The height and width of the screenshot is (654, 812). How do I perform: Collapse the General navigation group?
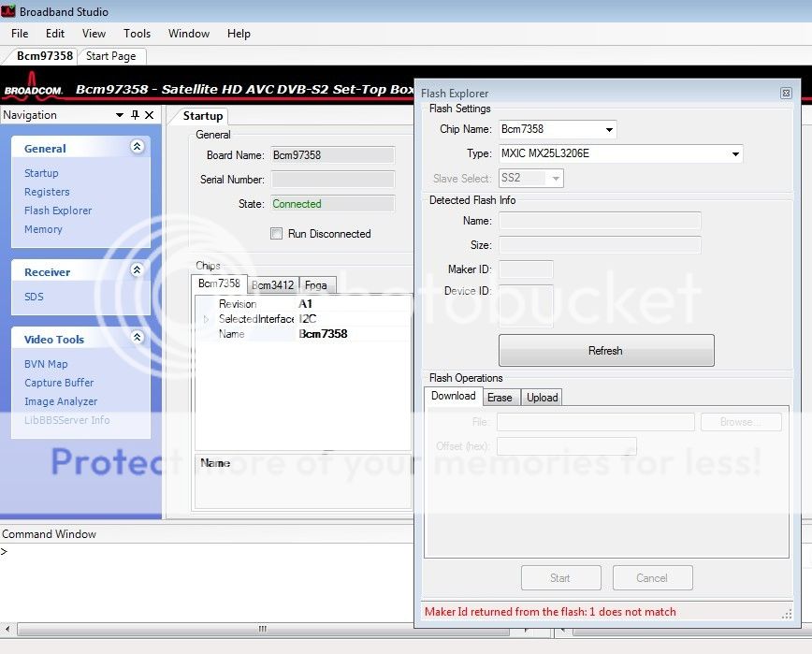(x=137, y=147)
